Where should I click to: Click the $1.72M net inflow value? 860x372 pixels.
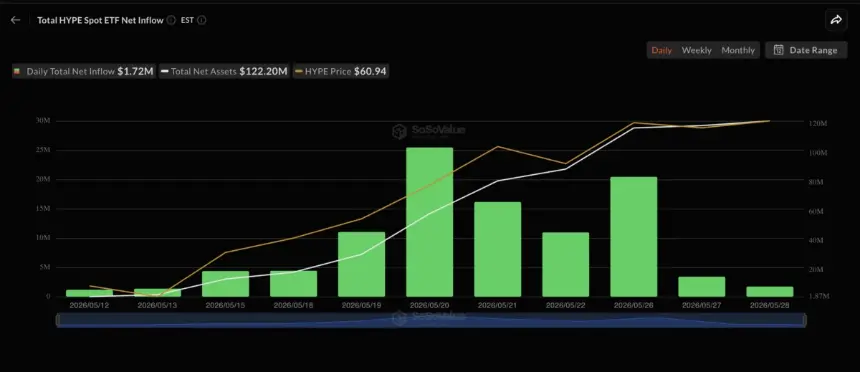(x=135, y=71)
